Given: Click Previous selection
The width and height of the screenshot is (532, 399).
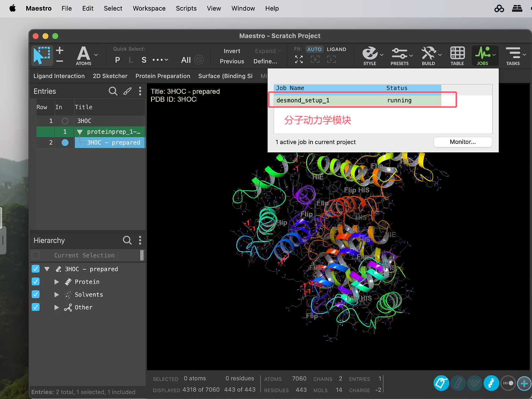Looking at the screenshot, I should (232, 61).
